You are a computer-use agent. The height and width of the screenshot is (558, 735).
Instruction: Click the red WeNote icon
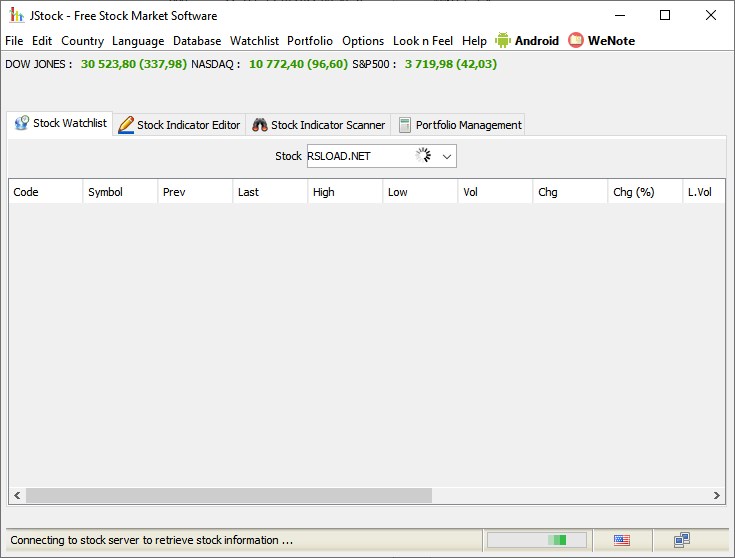(x=576, y=40)
